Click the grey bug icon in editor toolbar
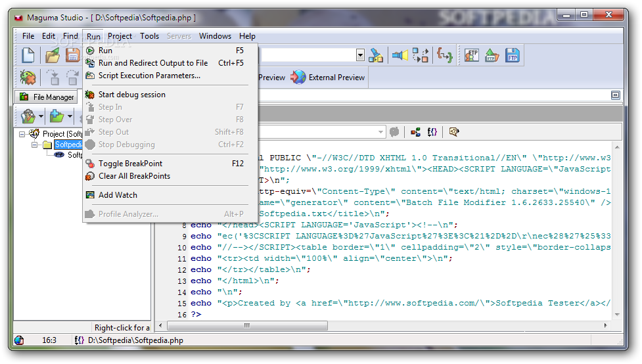642x364 pixels. [394, 132]
